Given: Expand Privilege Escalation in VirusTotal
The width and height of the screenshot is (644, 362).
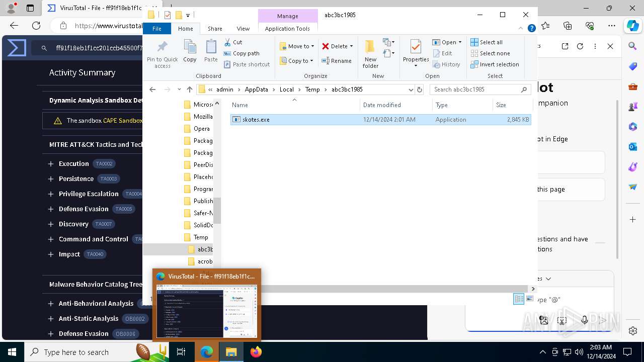Looking at the screenshot, I should [51, 194].
